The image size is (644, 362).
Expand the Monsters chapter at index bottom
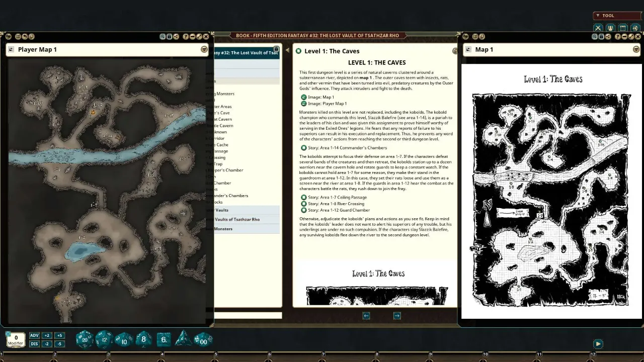[247, 229]
